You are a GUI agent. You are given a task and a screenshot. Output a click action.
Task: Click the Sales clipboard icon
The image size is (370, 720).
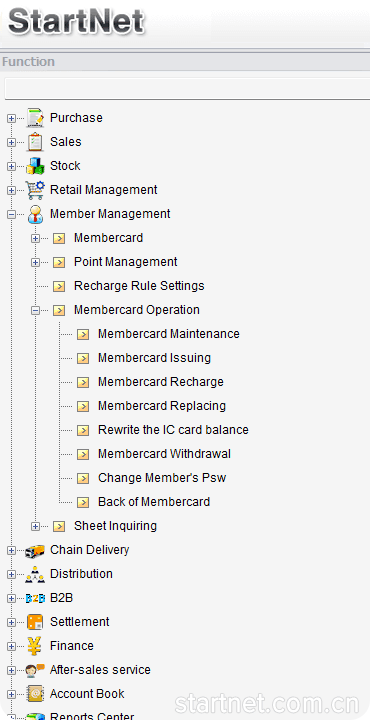click(x=35, y=142)
